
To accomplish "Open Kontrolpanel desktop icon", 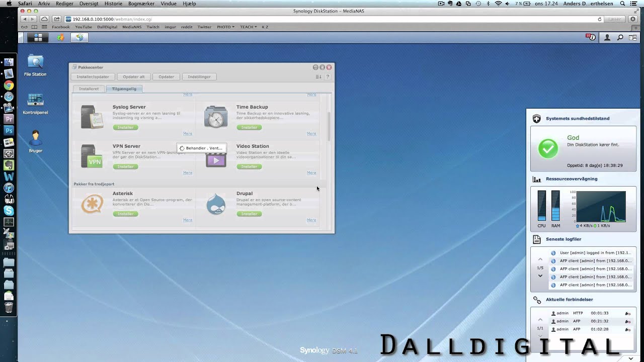I will click(35, 104).
